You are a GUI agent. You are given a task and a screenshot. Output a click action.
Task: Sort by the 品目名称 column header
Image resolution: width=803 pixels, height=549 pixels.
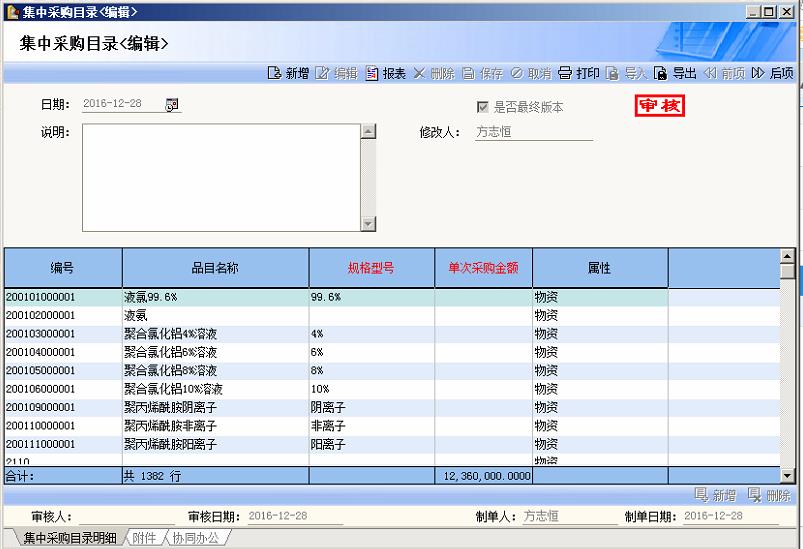click(x=215, y=268)
